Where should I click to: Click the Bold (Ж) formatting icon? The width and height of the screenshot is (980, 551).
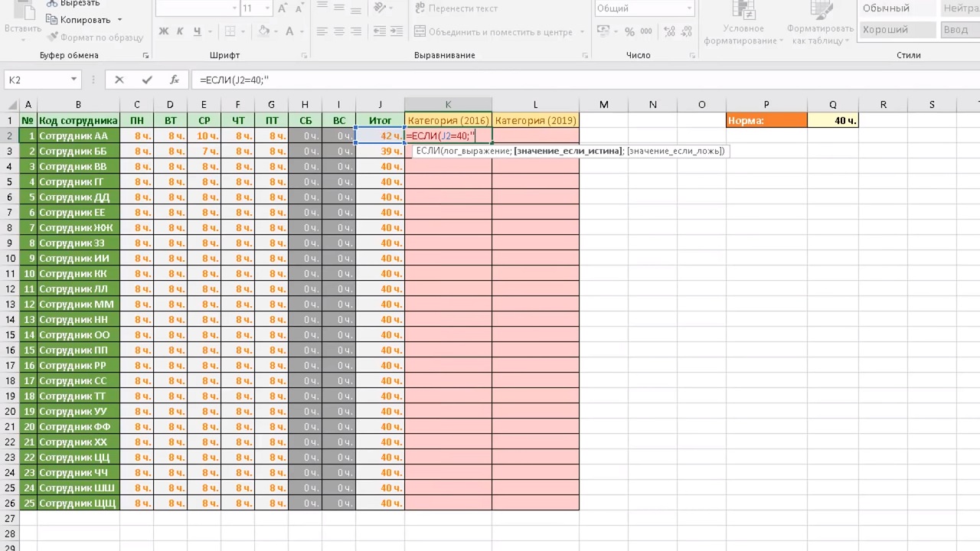coord(163,32)
